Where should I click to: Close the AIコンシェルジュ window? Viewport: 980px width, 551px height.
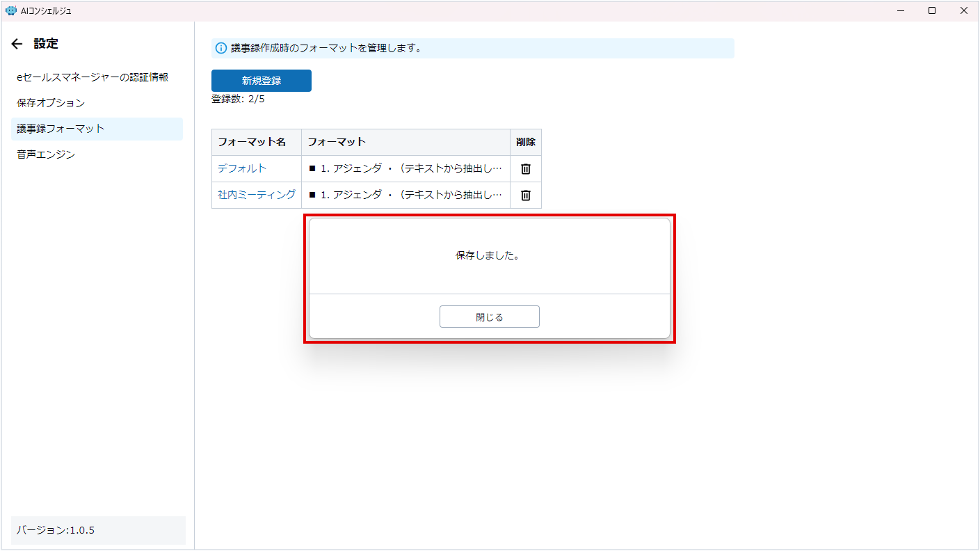(964, 10)
